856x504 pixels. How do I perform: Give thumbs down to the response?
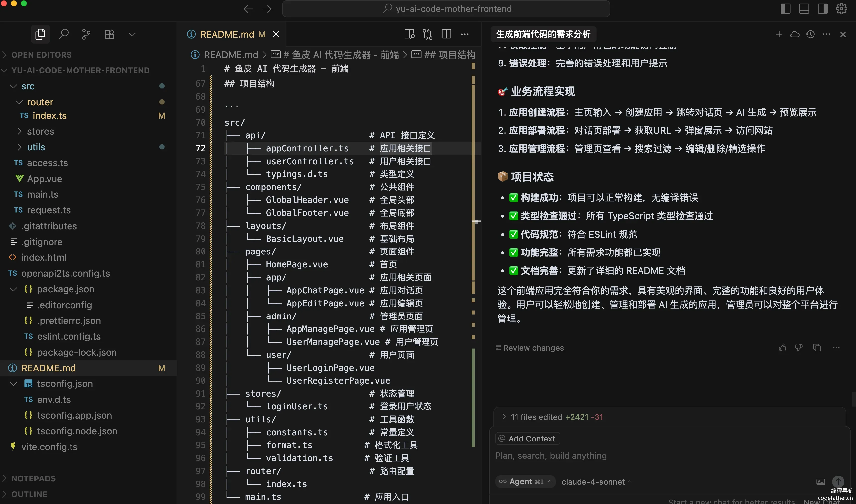[x=799, y=348]
